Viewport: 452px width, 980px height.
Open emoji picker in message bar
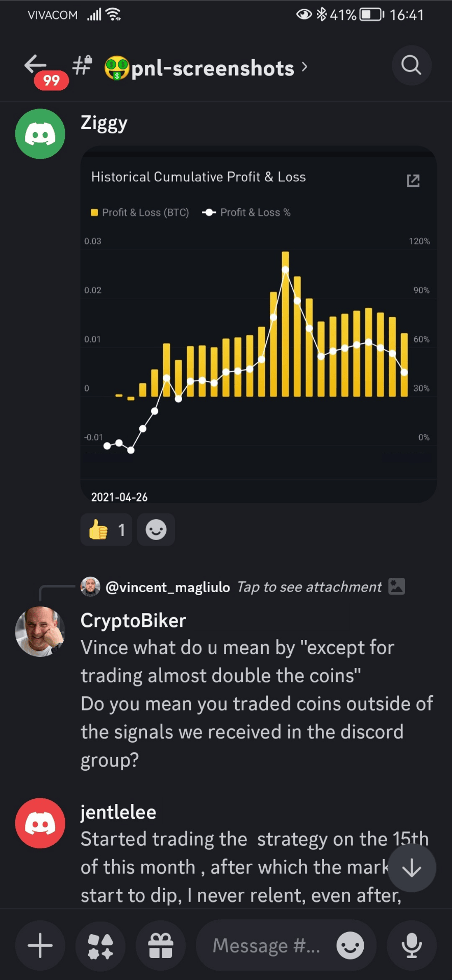(x=350, y=946)
